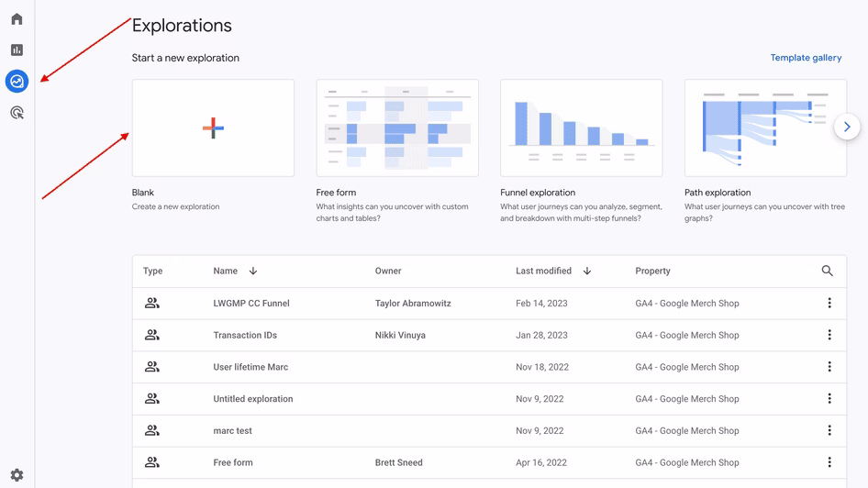868x488 pixels.
Task: Select the Free form template thumbnail
Action: point(397,128)
